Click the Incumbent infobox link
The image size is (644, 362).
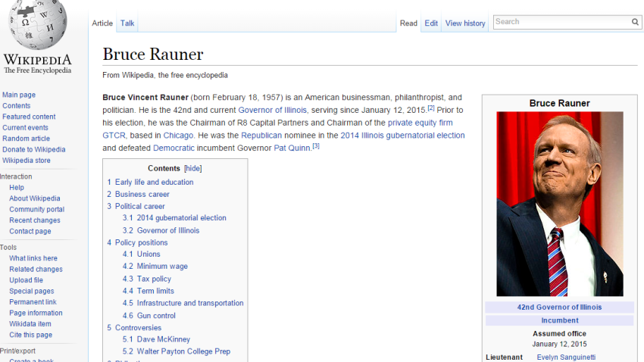(559, 320)
